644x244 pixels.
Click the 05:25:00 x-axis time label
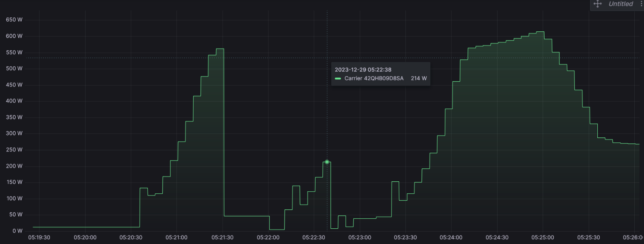(x=543, y=238)
